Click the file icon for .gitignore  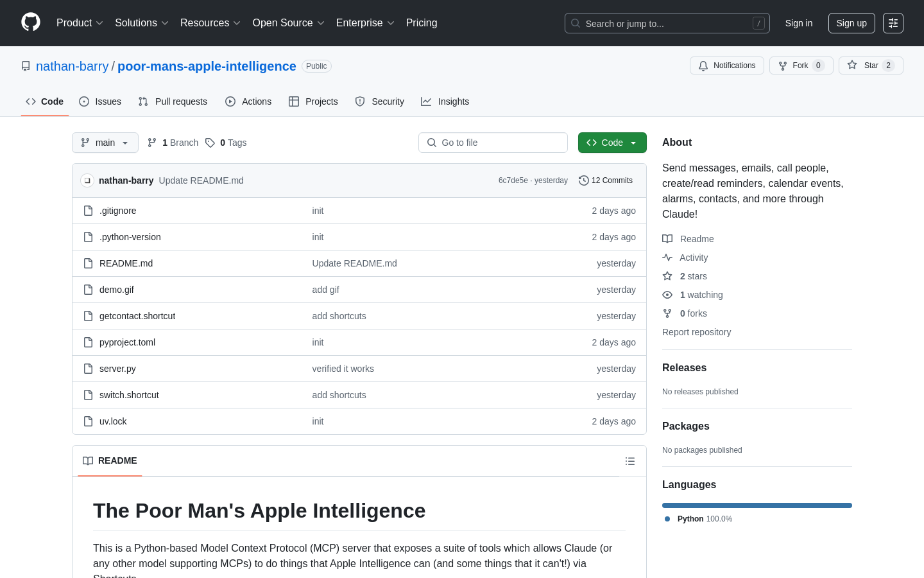[x=89, y=211]
